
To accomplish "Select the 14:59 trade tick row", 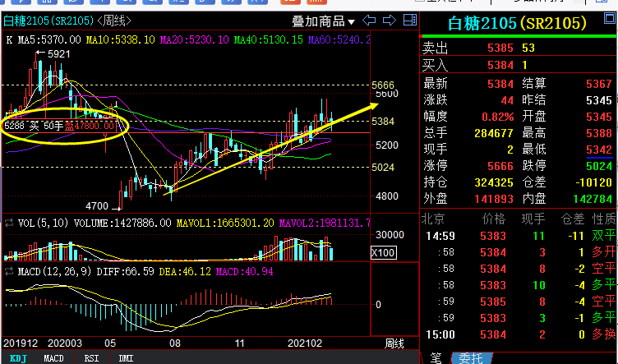I will point(519,236).
